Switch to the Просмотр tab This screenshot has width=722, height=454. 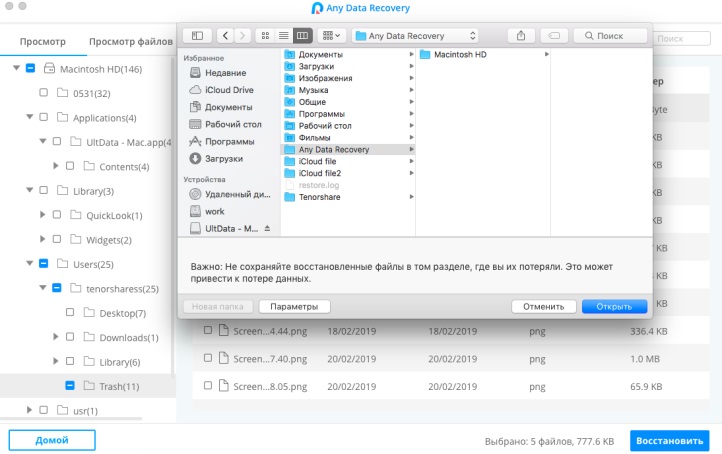[x=43, y=41]
